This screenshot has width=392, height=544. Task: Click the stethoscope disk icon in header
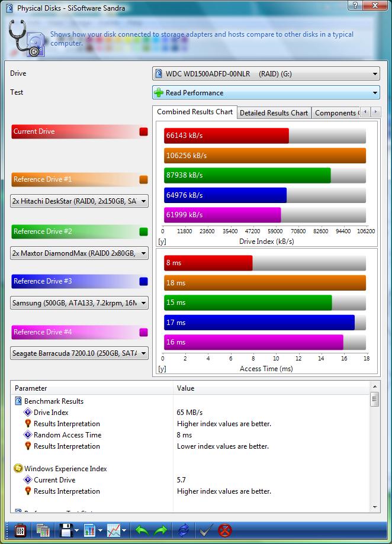27,38
